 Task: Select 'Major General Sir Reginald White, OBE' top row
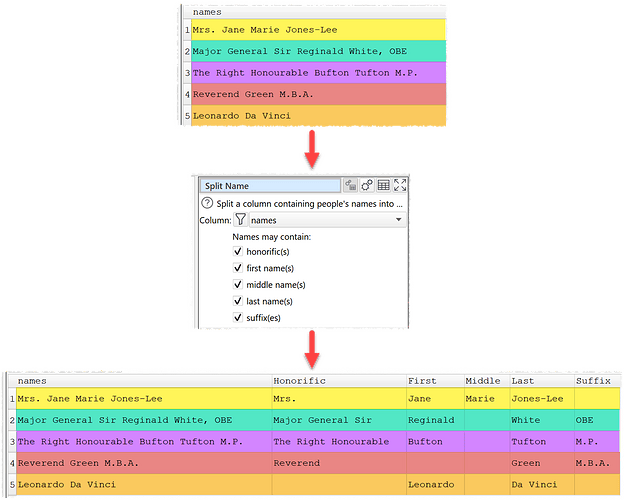tap(318, 51)
